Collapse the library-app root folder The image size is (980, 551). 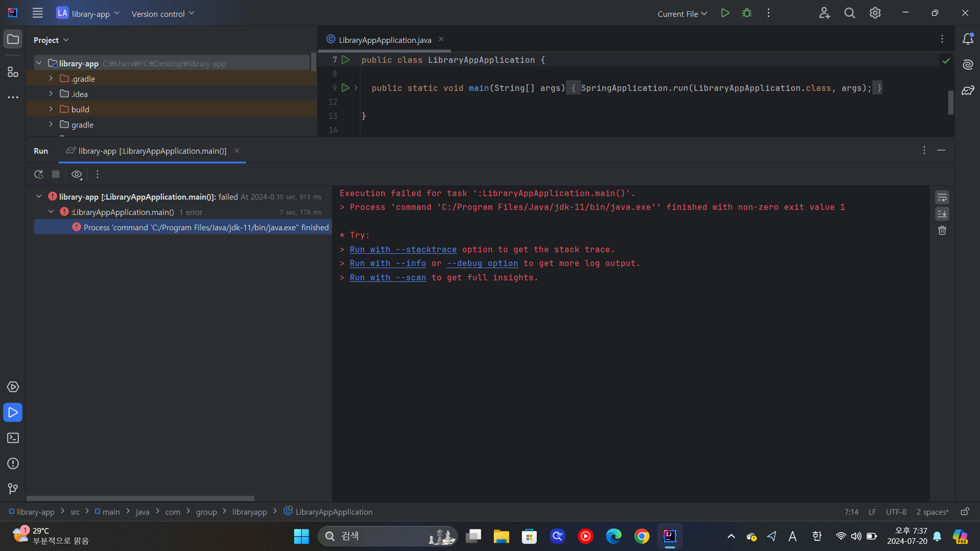[x=39, y=63]
